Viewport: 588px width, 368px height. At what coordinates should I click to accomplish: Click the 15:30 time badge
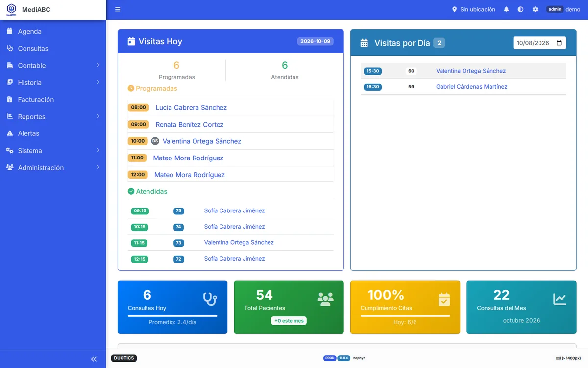pos(373,71)
